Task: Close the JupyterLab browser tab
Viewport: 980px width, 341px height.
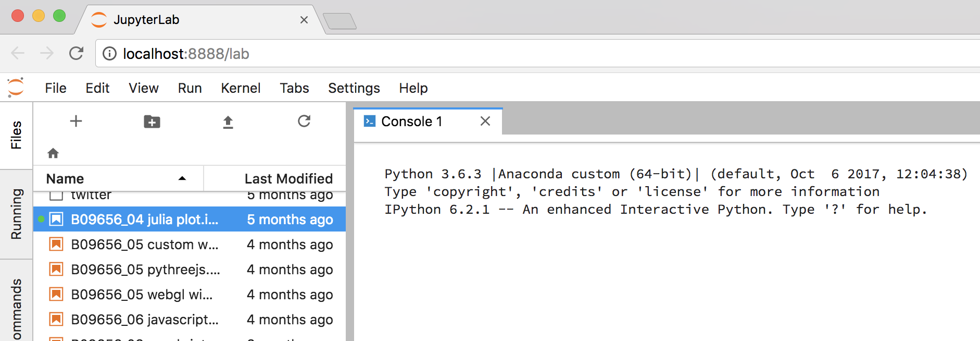Action: pos(304,20)
